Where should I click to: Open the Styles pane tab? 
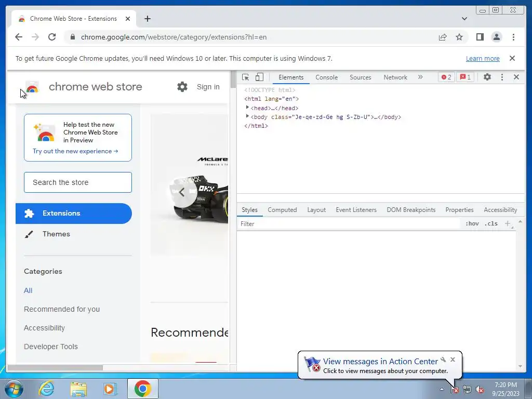(x=249, y=210)
